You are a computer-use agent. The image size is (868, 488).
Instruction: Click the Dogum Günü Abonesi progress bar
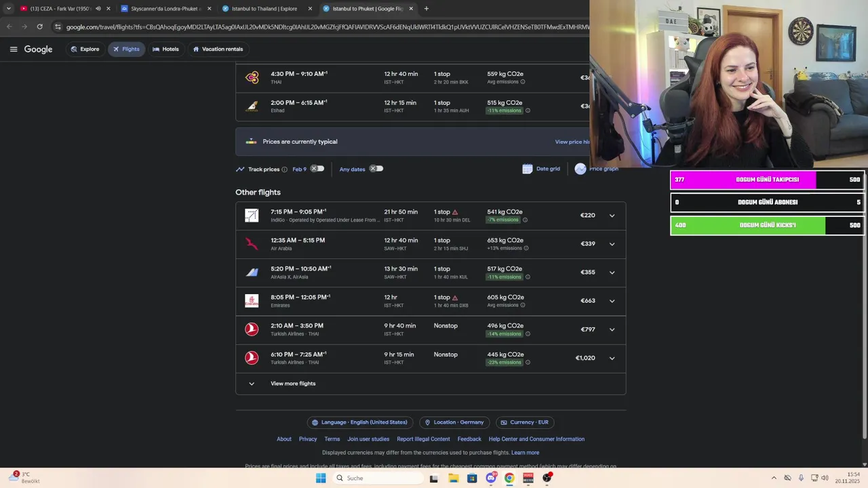tap(768, 202)
